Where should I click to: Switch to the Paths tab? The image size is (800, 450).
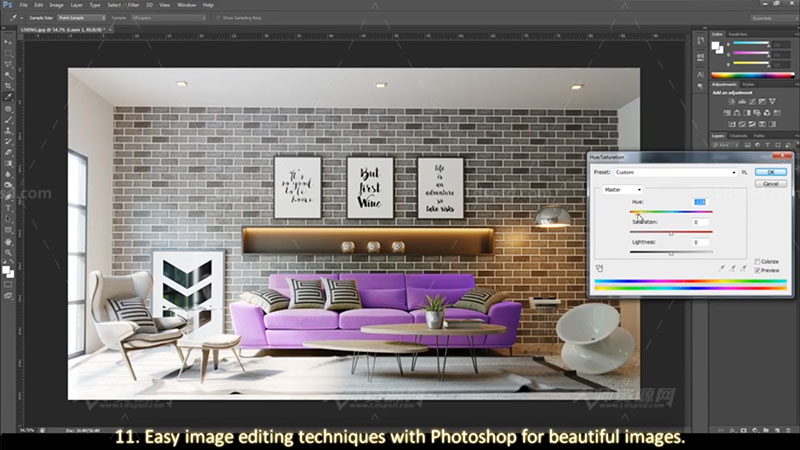759,136
